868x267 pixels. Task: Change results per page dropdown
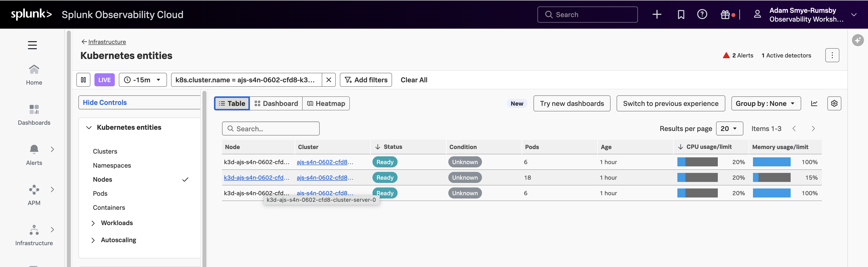(x=729, y=129)
